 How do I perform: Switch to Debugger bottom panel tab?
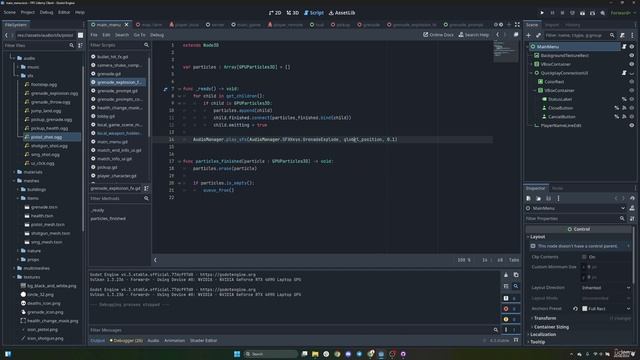pos(126,340)
